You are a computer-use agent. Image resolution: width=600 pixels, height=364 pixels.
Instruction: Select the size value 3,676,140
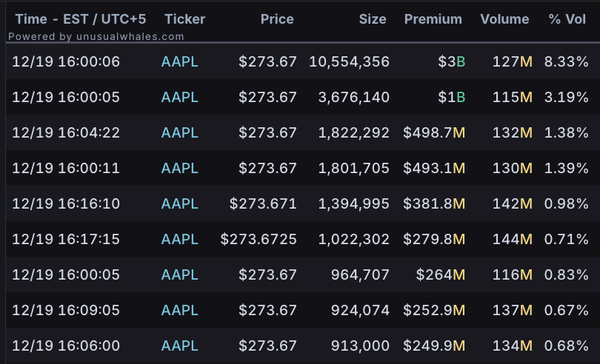point(353,97)
